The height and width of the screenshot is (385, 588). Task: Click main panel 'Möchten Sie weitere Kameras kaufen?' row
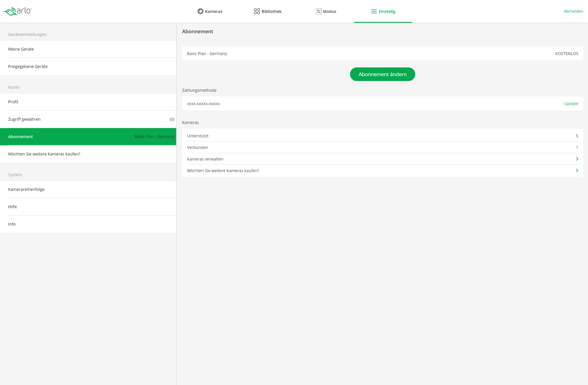click(382, 171)
